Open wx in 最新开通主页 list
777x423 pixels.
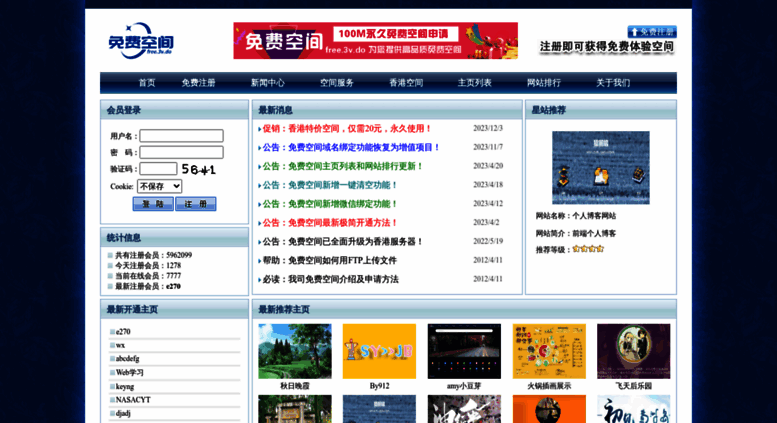click(120, 345)
